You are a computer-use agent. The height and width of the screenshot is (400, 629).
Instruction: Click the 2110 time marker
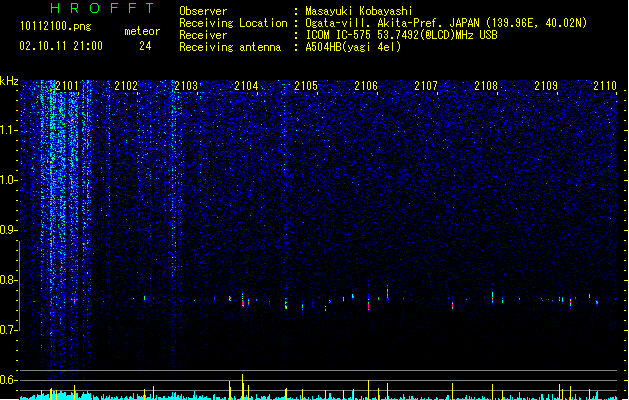pyautogui.click(x=605, y=86)
